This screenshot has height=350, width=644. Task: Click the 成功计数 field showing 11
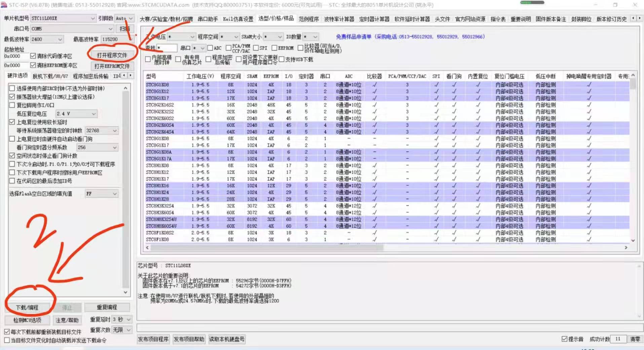(618, 339)
